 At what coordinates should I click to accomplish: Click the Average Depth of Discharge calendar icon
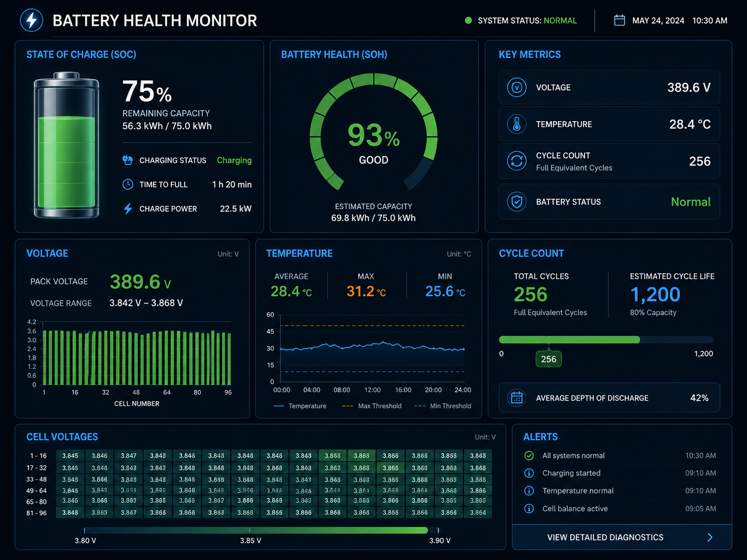[x=516, y=398]
